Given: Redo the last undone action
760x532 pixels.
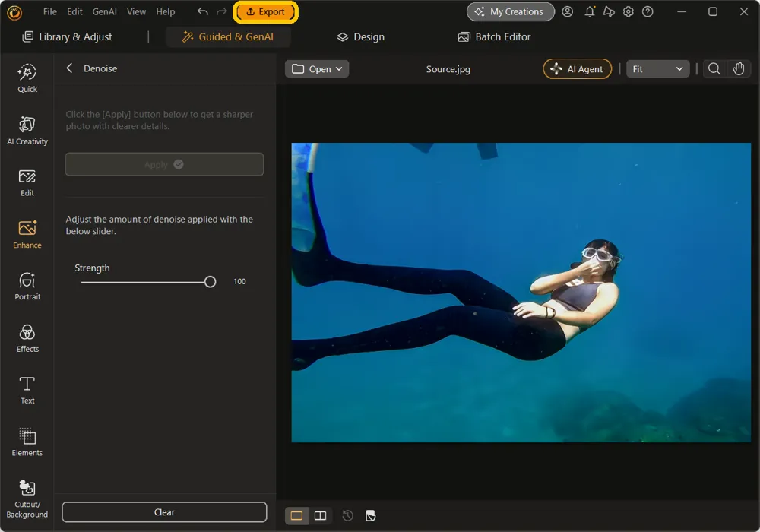Looking at the screenshot, I should point(221,11).
